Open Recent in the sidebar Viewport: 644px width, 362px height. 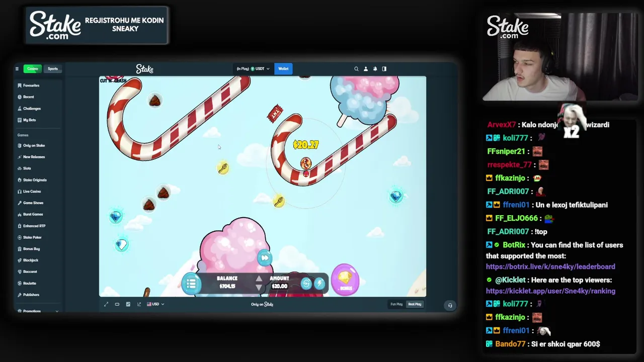pos(28,97)
